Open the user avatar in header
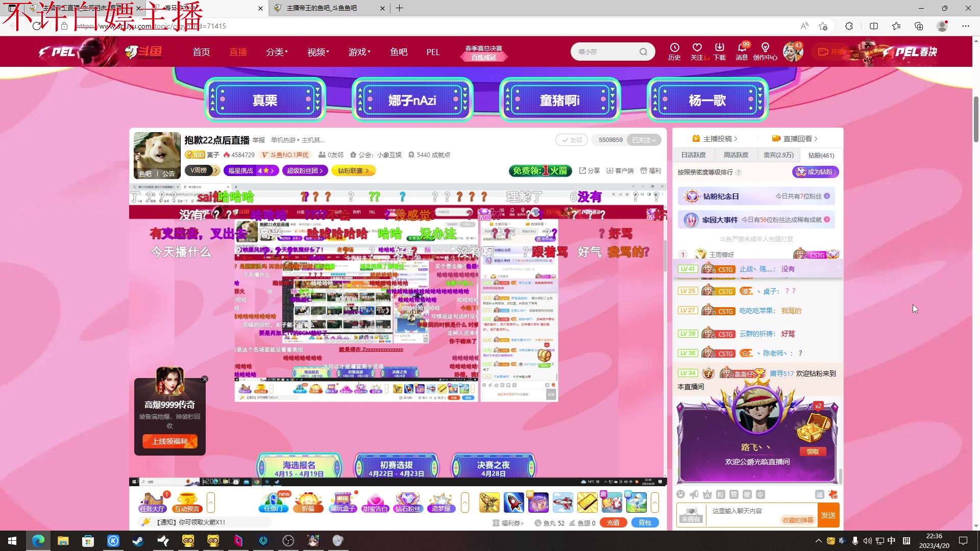This screenshot has width=980, height=551. (x=792, y=52)
